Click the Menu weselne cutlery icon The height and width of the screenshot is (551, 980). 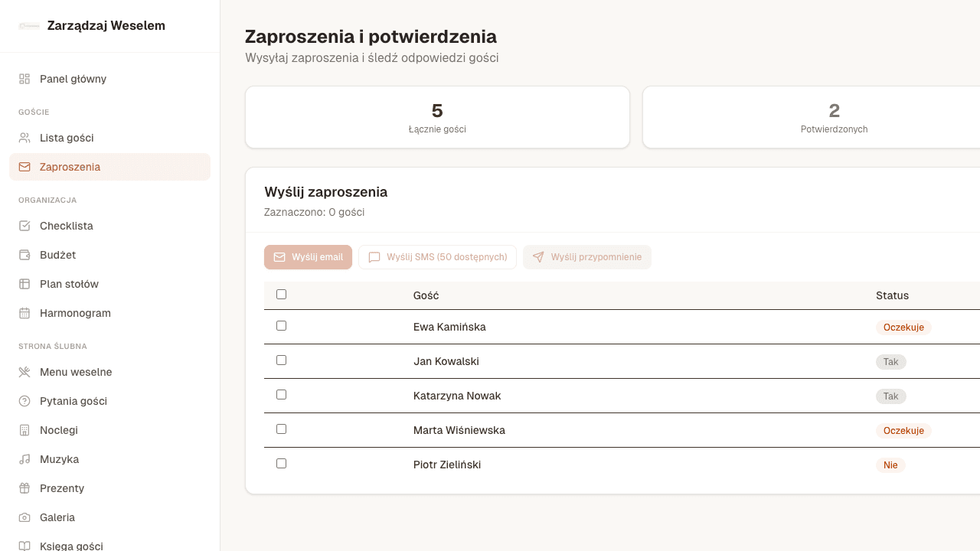(x=25, y=372)
